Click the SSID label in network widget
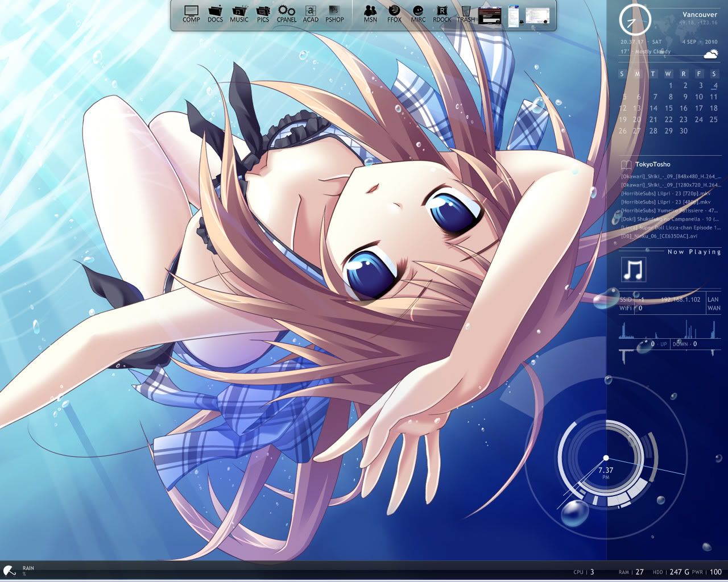 [x=626, y=299]
